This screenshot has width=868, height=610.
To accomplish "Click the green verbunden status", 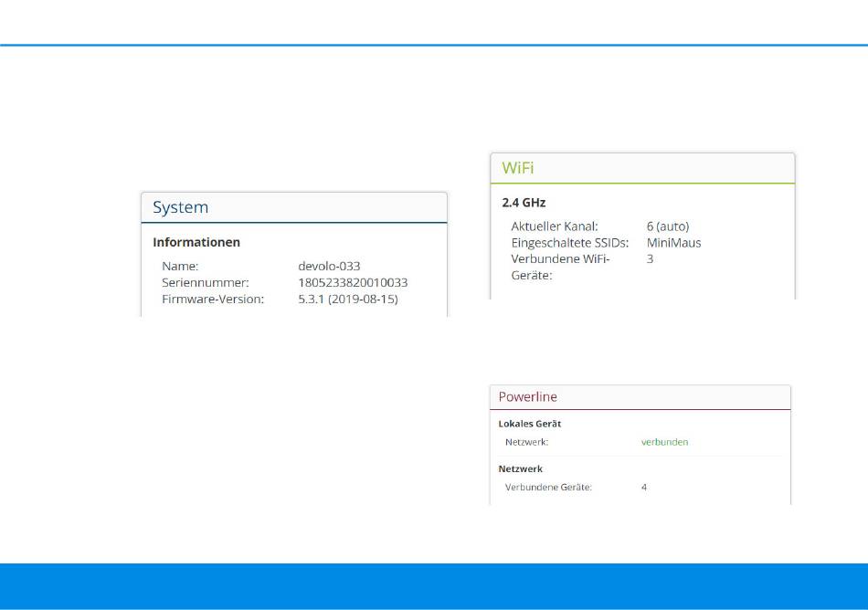I will [664, 442].
